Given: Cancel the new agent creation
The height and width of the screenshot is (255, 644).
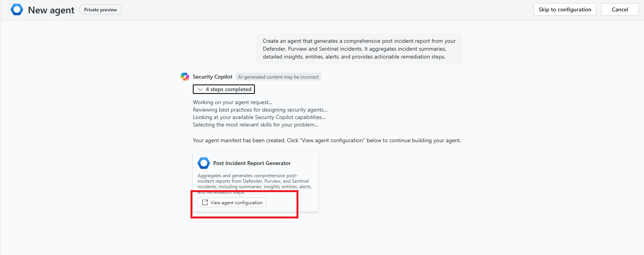Looking at the screenshot, I should 620,9.
